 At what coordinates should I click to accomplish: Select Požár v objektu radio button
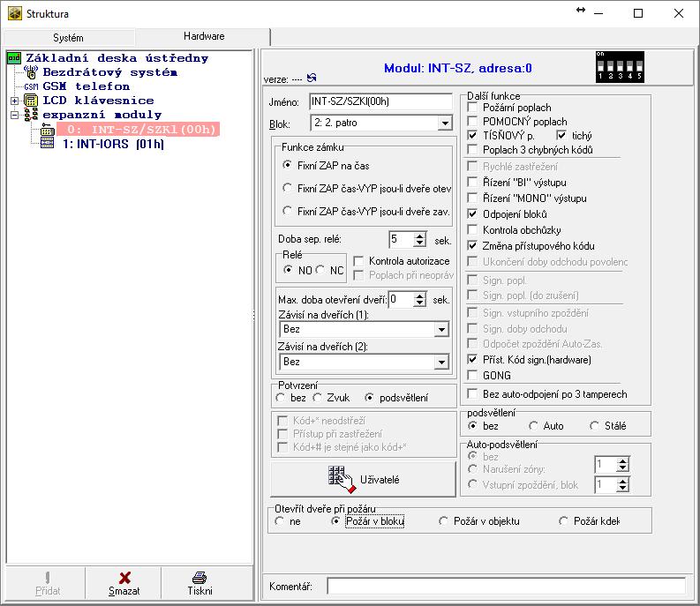point(443,521)
